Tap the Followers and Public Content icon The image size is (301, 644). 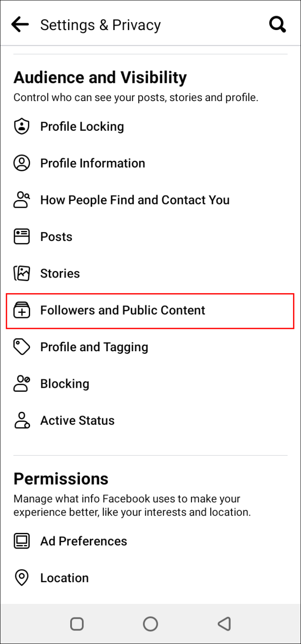click(x=22, y=310)
